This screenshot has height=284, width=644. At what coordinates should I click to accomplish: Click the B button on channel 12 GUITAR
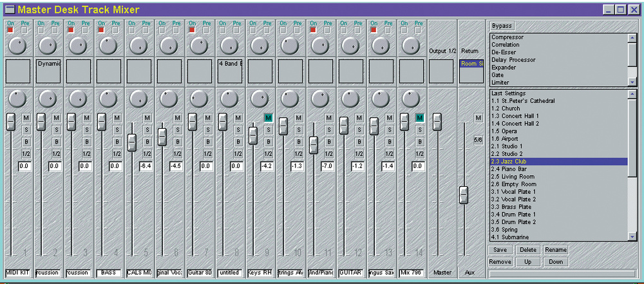(x=359, y=142)
